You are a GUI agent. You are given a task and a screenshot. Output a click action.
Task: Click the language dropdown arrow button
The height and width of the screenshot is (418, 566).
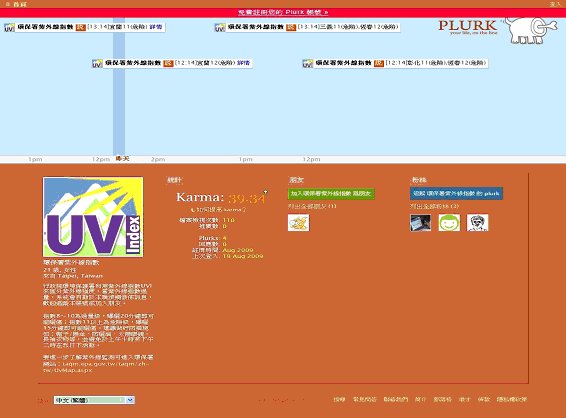[x=130, y=400]
